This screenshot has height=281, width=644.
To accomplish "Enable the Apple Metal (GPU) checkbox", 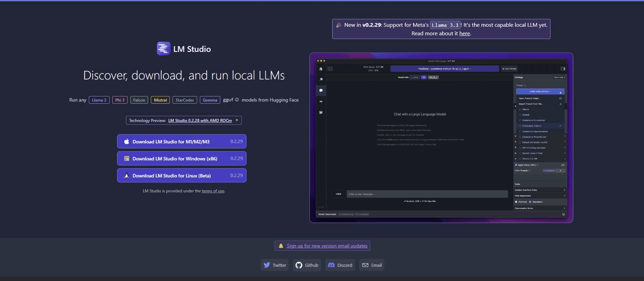I will 516,165.
